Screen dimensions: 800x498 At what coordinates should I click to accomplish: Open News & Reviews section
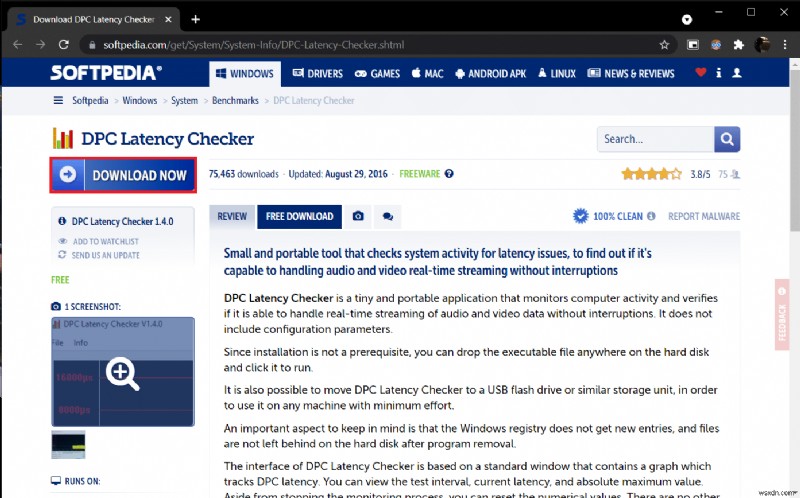click(x=631, y=73)
